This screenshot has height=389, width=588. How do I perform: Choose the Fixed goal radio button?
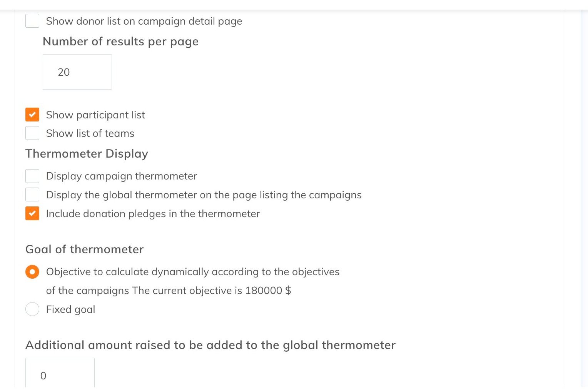[x=32, y=309]
